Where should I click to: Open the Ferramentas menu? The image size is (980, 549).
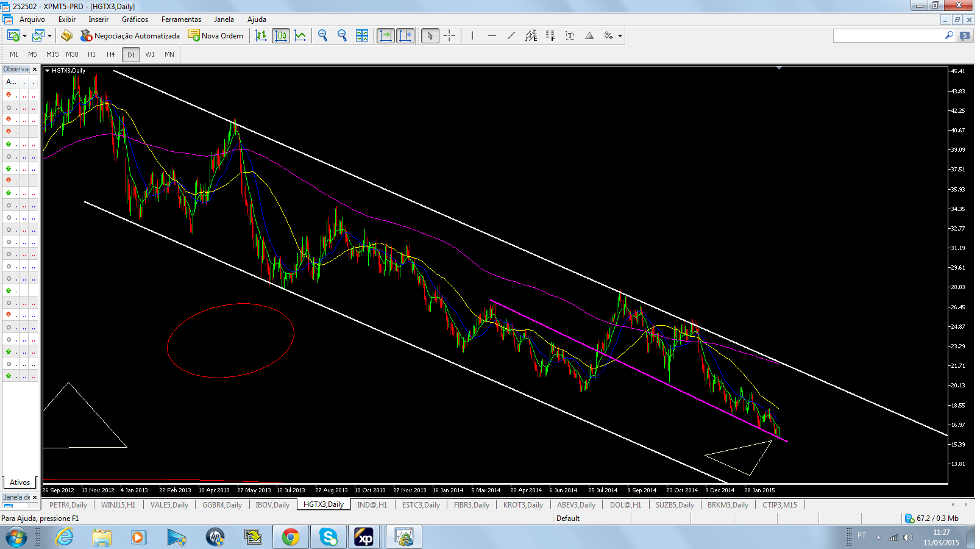[181, 20]
